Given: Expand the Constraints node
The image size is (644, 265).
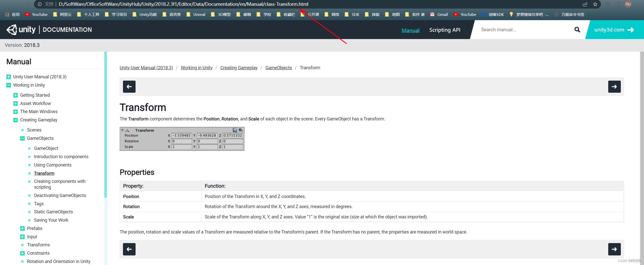Looking at the screenshot, I should tap(22, 253).
